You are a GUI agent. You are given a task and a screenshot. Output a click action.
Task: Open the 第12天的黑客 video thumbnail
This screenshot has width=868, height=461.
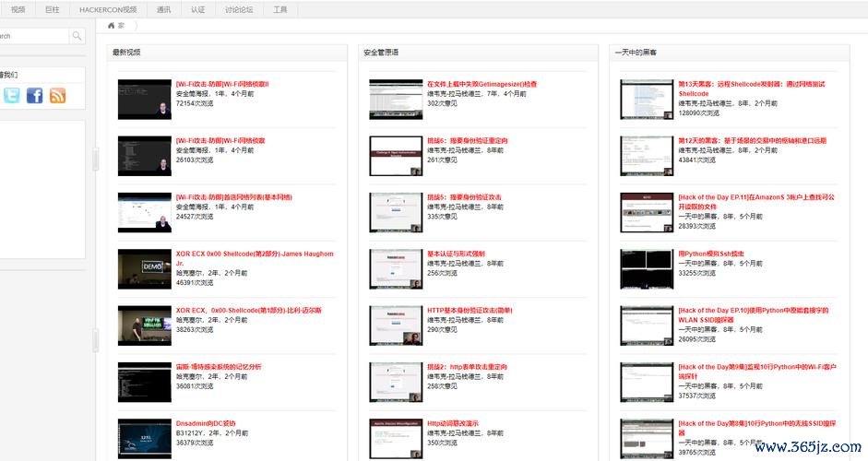coord(647,156)
